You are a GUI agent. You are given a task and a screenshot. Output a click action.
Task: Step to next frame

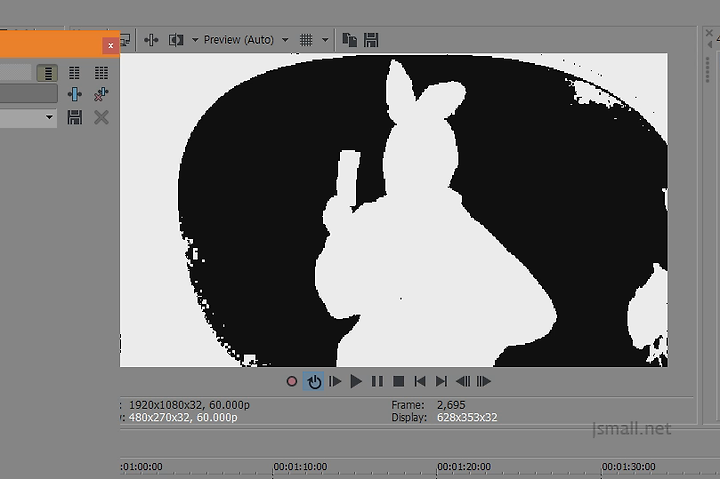point(484,382)
